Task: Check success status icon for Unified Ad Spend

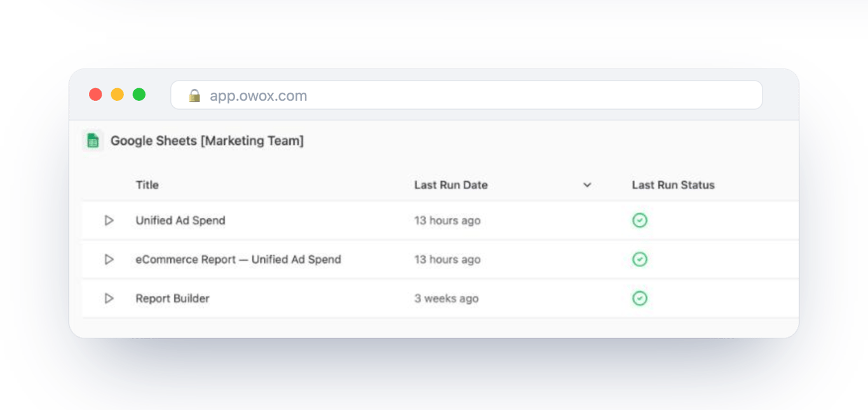Action: pos(640,220)
